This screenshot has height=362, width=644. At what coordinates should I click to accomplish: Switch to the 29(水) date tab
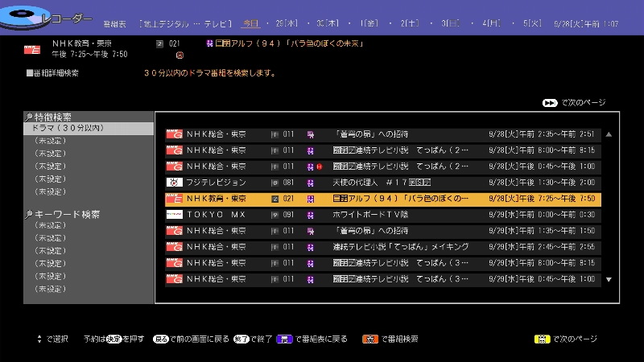(286, 24)
